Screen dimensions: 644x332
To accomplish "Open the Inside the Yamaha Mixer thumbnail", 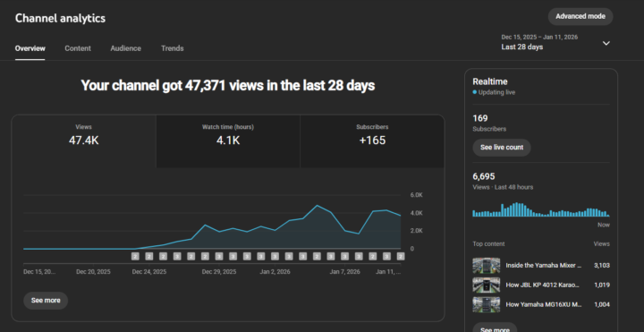I will click(487, 266).
